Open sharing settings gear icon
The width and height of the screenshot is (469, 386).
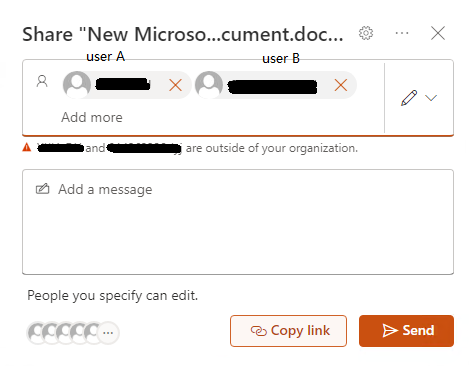pyautogui.click(x=366, y=33)
